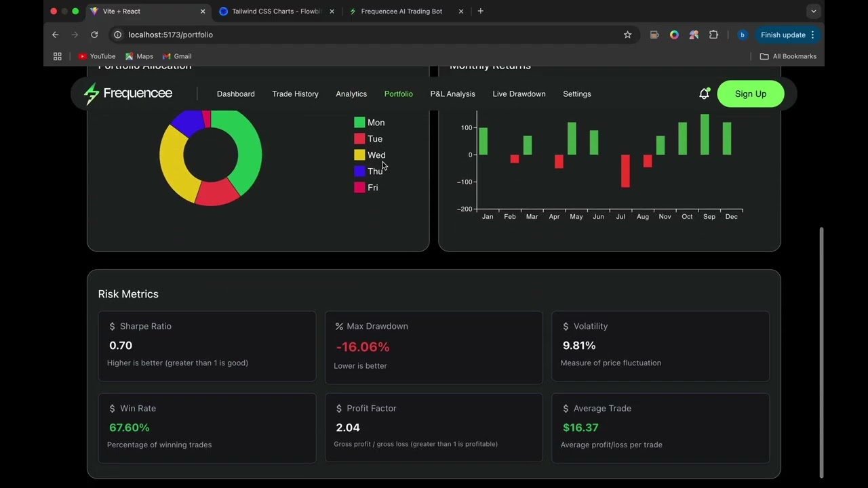Click the green January bar in Monthly Returns
This screenshot has width=868, height=488.
[x=484, y=141]
